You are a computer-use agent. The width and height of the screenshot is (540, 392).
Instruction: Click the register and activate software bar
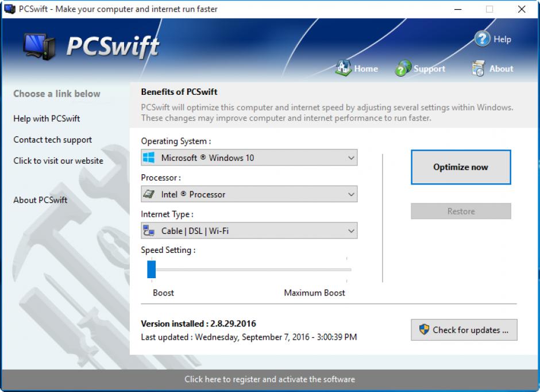pos(270,379)
